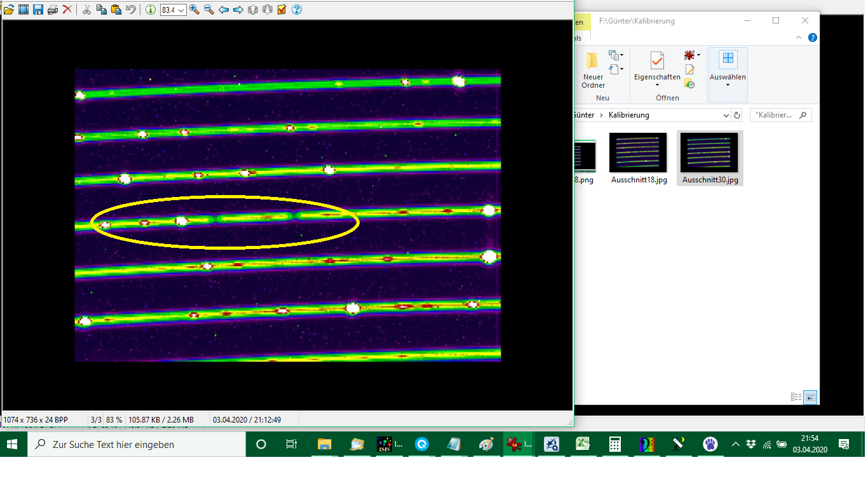The width and height of the screenshot is (868, 488).
Task: Show image information via green info icon
Action: pos(151,10)
